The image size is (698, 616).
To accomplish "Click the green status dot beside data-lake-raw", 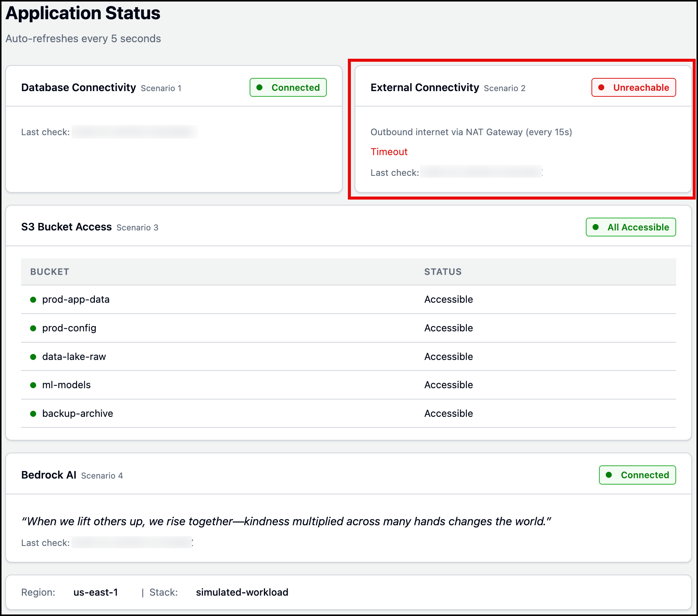I will tap(33, 357).
